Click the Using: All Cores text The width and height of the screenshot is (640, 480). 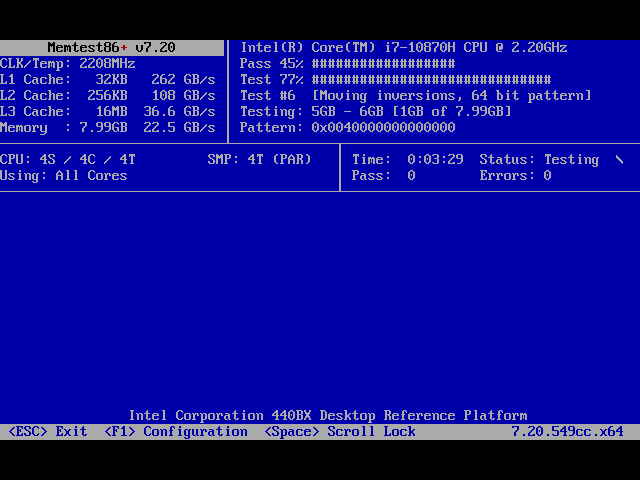pyautogui.click(x=64, y=176)
